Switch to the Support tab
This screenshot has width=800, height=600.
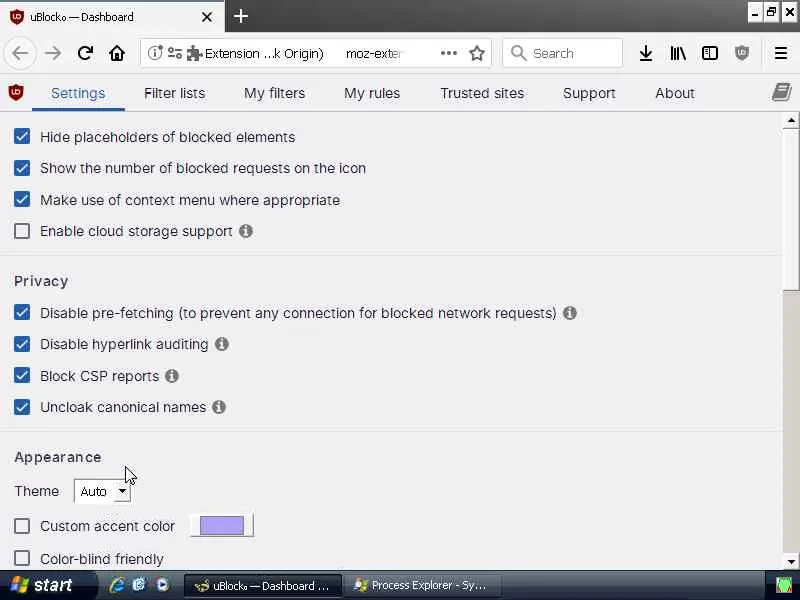pyautogui.click(x=589, y=93)
